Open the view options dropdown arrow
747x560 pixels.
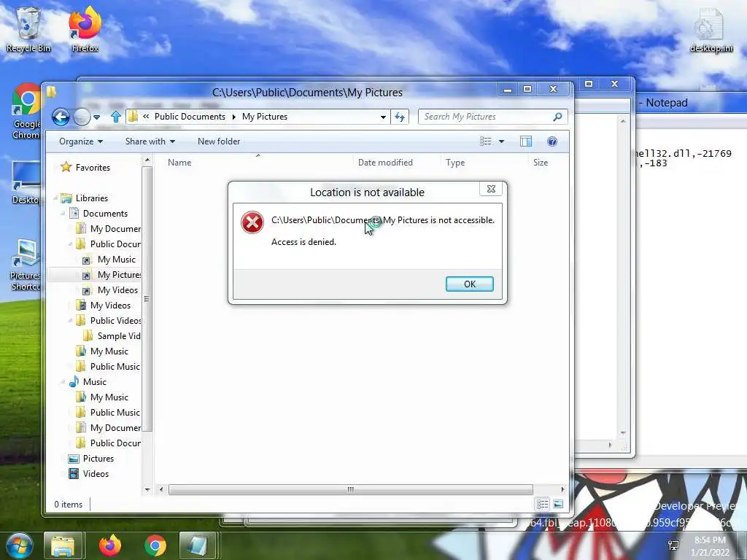501,141
